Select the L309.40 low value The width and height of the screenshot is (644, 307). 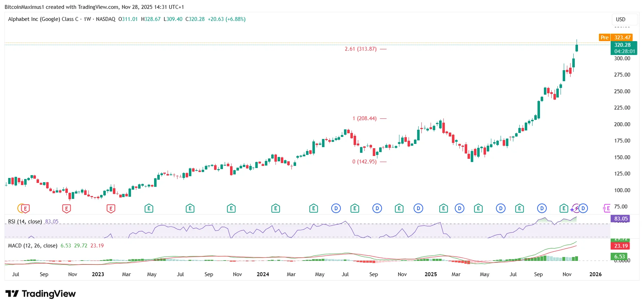(x=173, y=19)
